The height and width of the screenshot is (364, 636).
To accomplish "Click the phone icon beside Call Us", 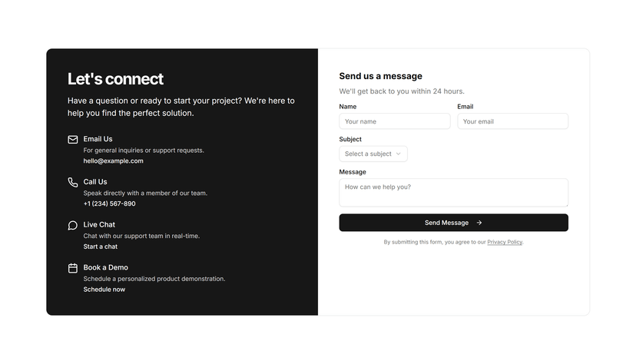I will (73, 183).
